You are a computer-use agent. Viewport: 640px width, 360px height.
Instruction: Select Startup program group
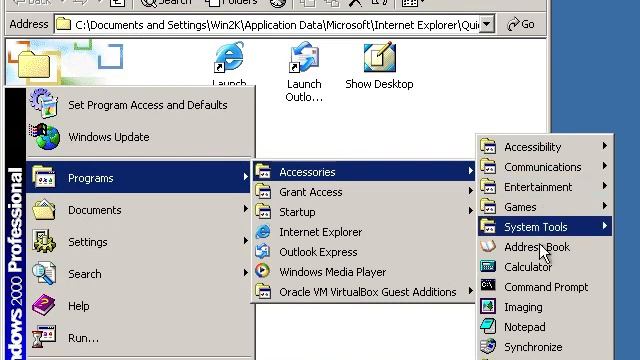pos(364,212)
